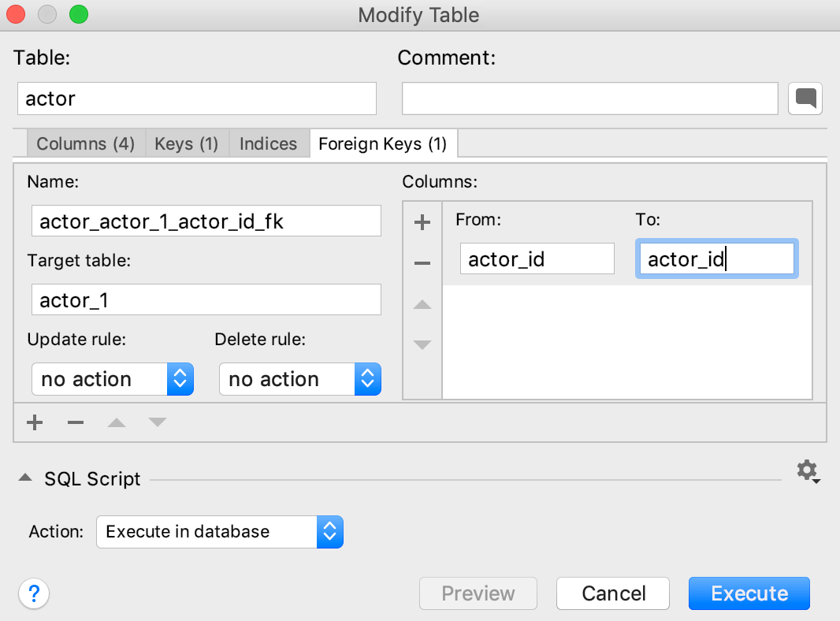The height and width of the screenshot is (621, 840).
Task: Click the plus icon to add a column mapping
Action: [422, 221]
